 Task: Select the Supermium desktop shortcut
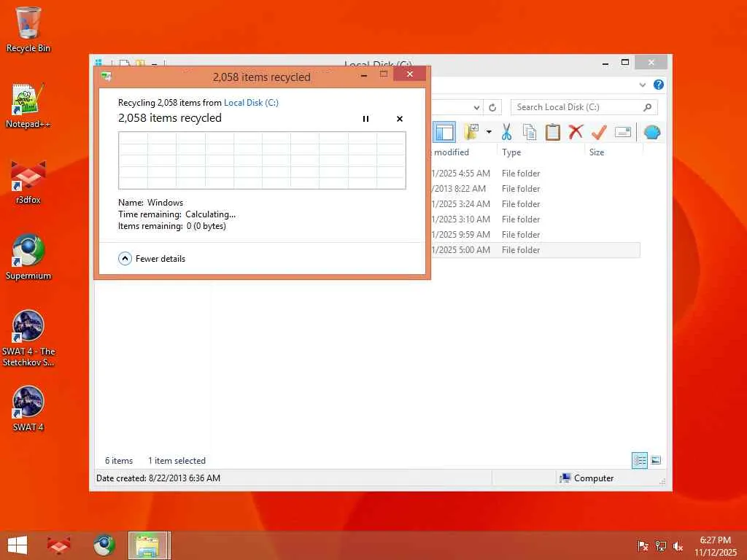(x=28, y=257)
